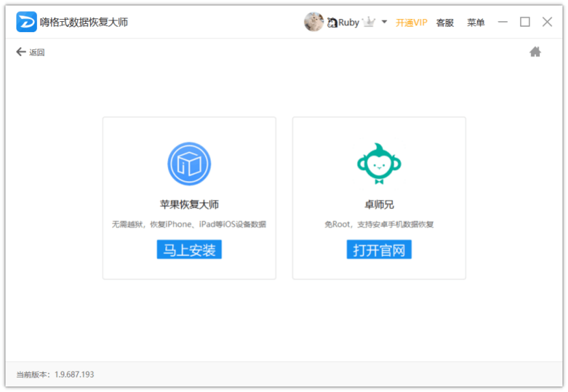The image size is (568, 392).
Task: Click the 返回 text label
Action: coord(37,53)
